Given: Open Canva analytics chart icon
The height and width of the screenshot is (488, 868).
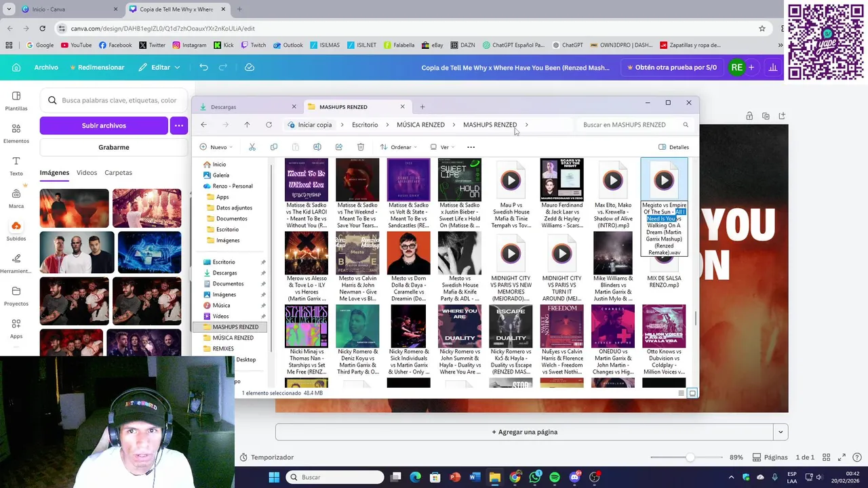Looking at the screenshot, I should pyautogui.click(x=772, y=68).
